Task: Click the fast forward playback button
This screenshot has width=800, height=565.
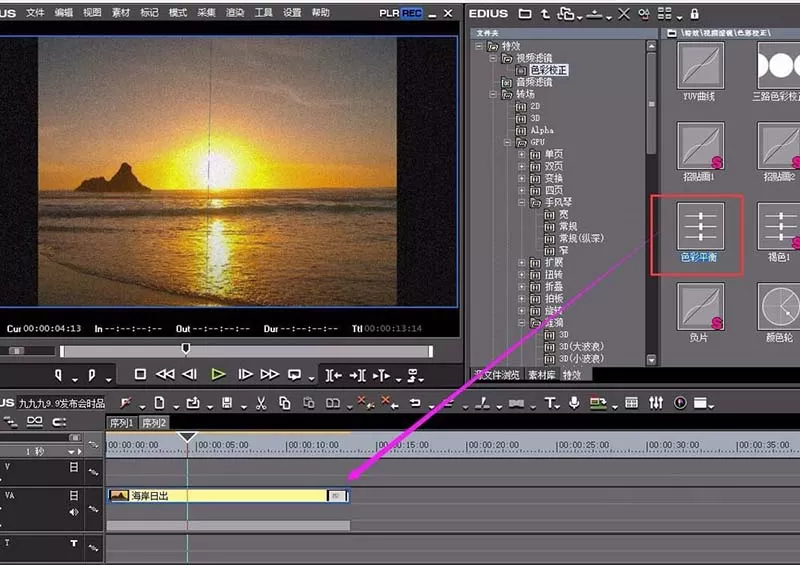Action: coord(269,375)
